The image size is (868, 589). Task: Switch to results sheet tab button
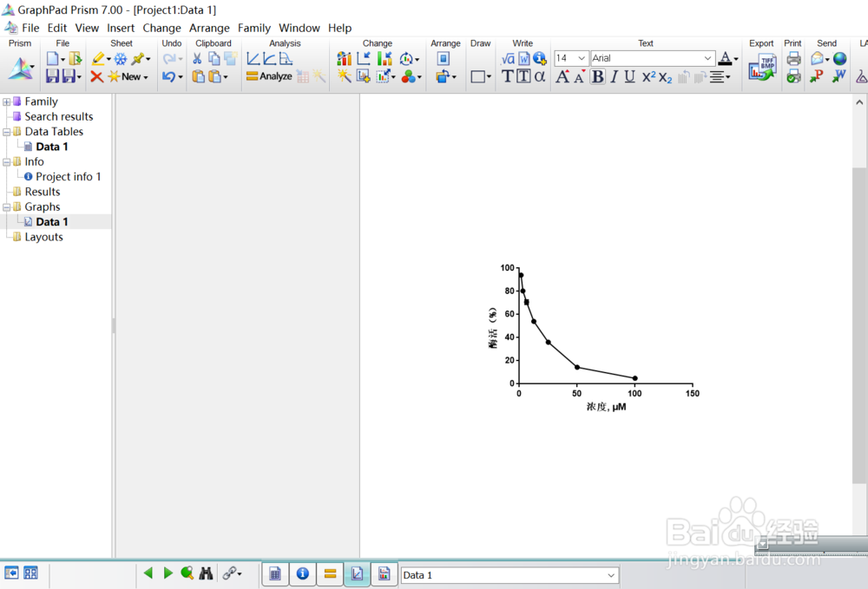(x=330, y=573)
